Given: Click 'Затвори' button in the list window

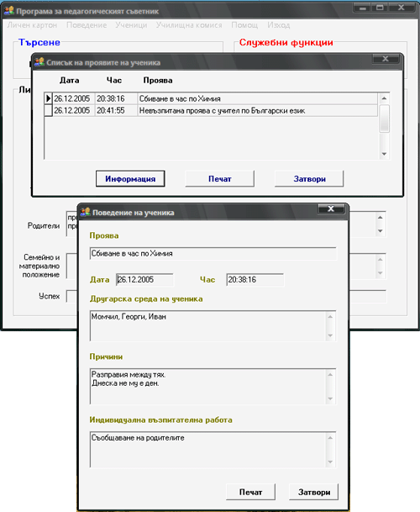Looking at the screenshot, I should coord(309,178).
